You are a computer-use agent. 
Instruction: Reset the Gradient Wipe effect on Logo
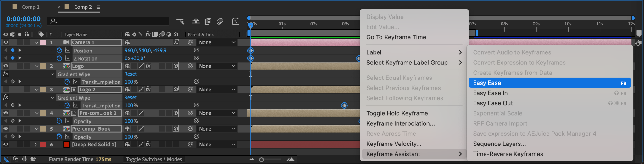[x=130, y=74]
